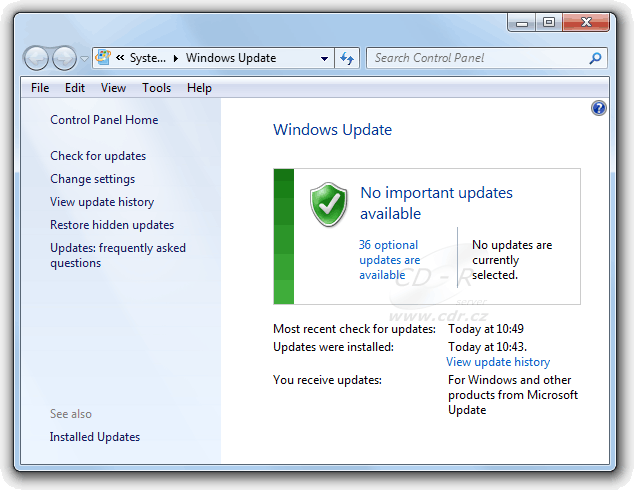The width and height of the screenshot is (634, 490).
Task: Go to Control Panel Home
Action: [104, 120]
